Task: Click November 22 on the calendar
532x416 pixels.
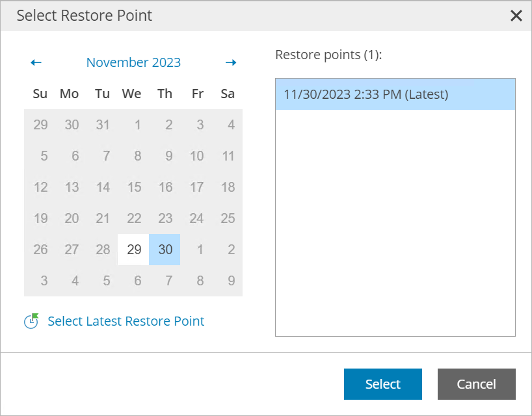Action: (x=133, y=218)
